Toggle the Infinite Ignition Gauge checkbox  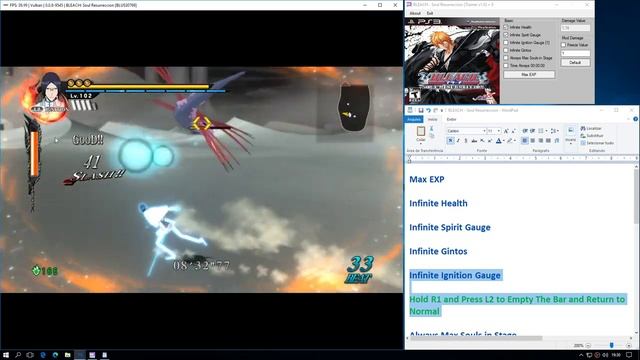(506, 42)
